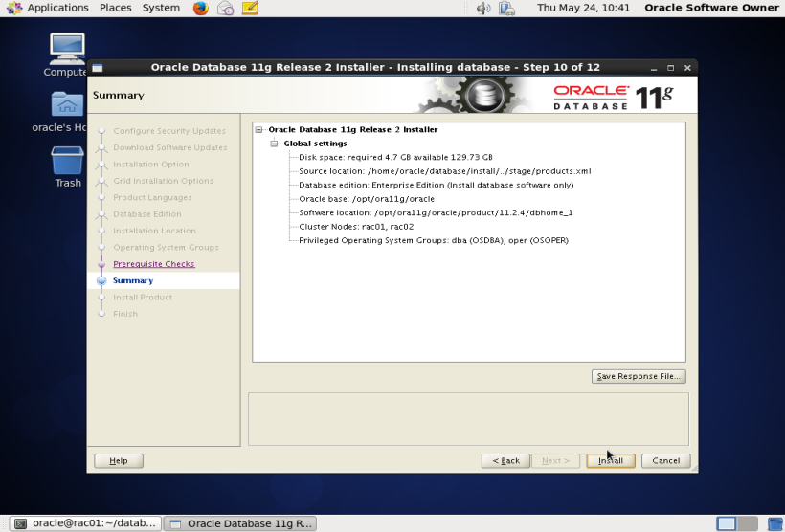Click the Help button
The image size is (785, 532).
tap(119, 461)
